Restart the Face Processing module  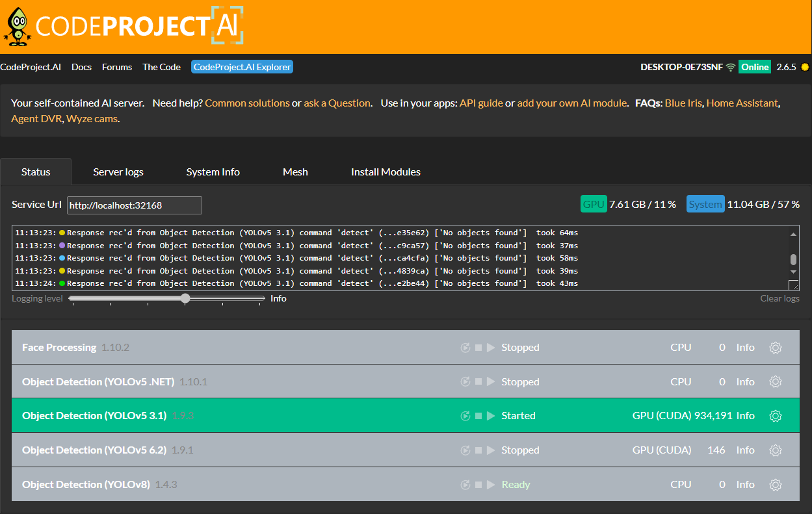465,348
